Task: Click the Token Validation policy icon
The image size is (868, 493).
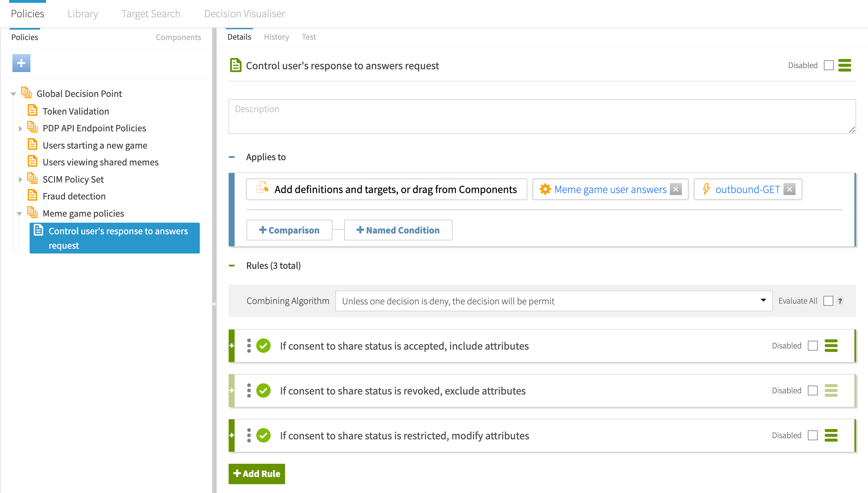Action: tap(32, 110)
